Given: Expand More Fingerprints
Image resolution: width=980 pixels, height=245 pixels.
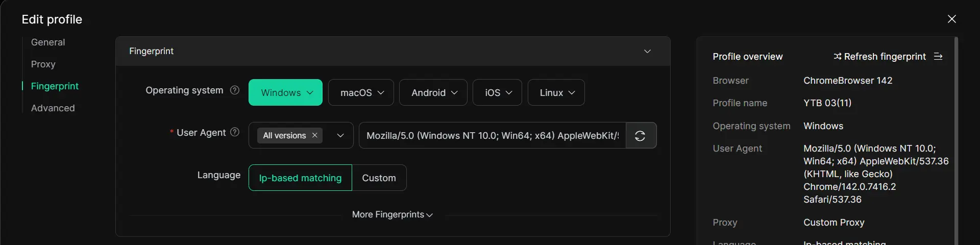Looking at the screenshot, I should pyautogui.click(x=392, y=215).
